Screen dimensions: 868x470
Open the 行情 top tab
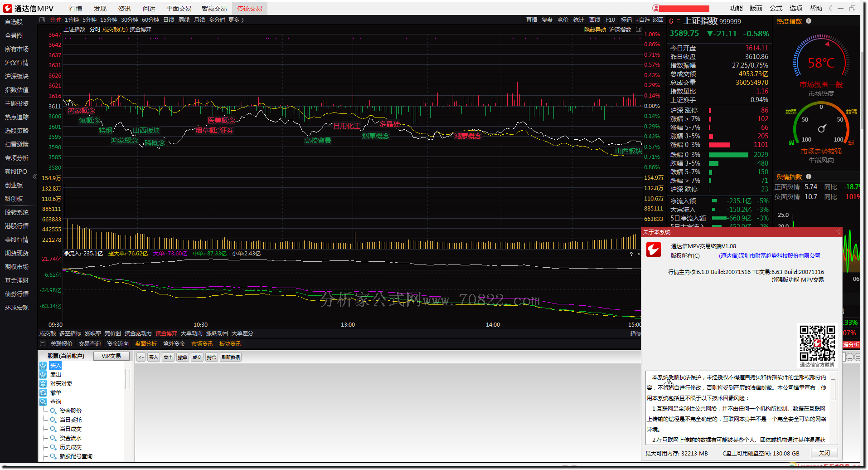[76, 9]
